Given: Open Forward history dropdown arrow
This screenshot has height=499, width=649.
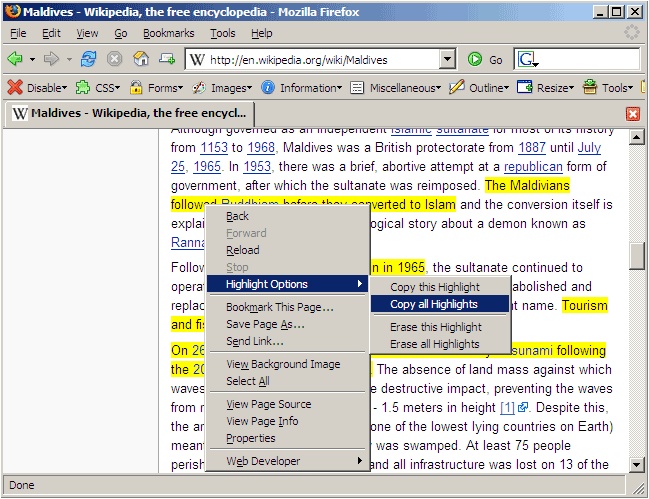Looking at the screenshot, I should pos(69,60).
